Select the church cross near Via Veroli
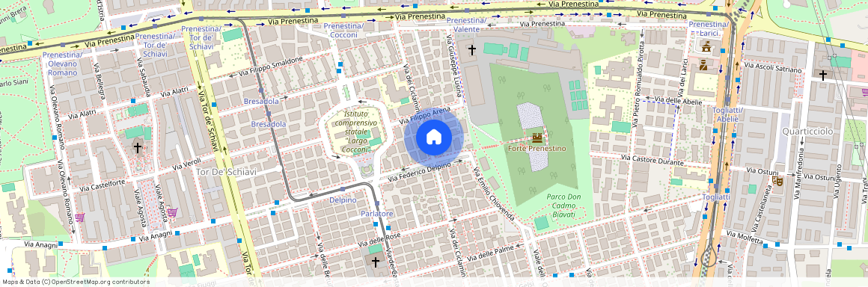868x287 pixels. click(x=137, y=148)
